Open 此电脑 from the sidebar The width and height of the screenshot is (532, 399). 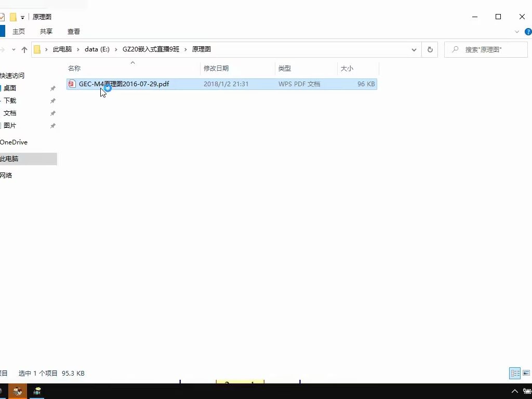coord(11,158)
